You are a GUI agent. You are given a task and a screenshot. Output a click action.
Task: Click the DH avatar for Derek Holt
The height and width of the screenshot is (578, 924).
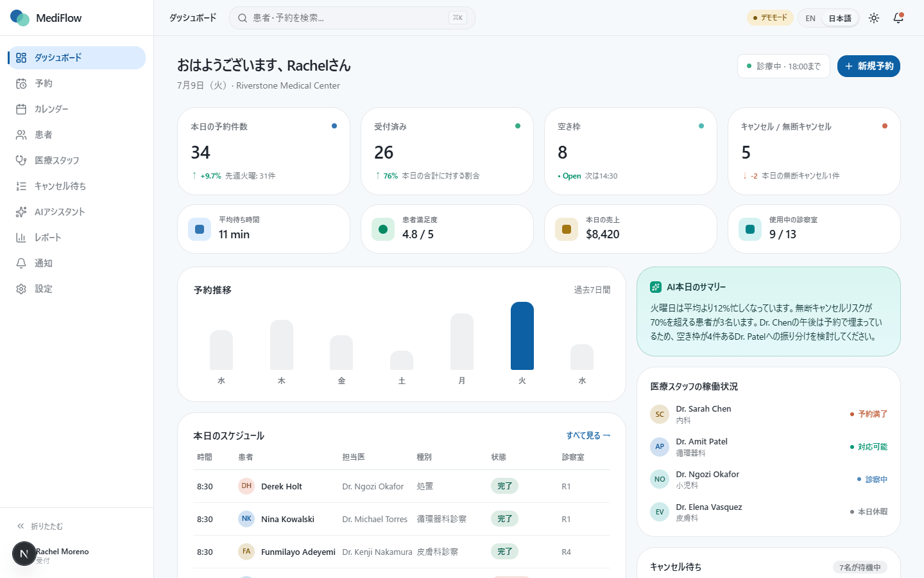click(x=246, y=486)
